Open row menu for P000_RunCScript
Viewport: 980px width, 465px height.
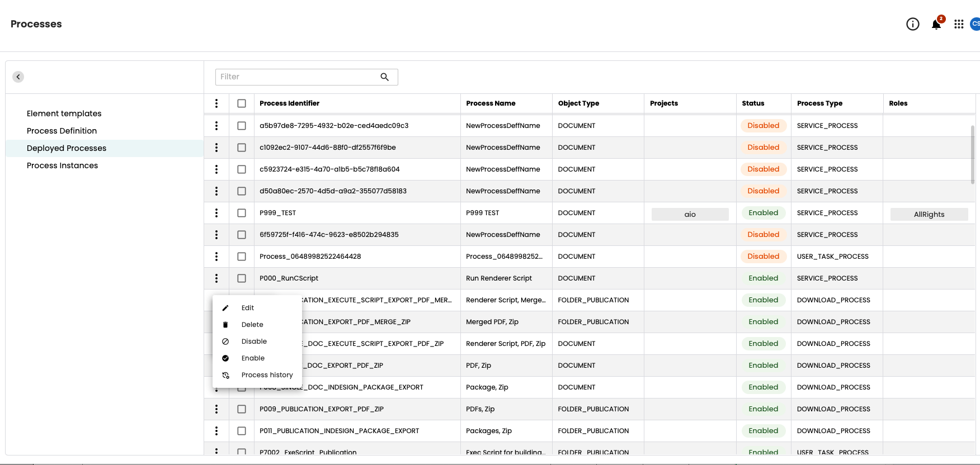pyautogui.click(x=216, y=278)
